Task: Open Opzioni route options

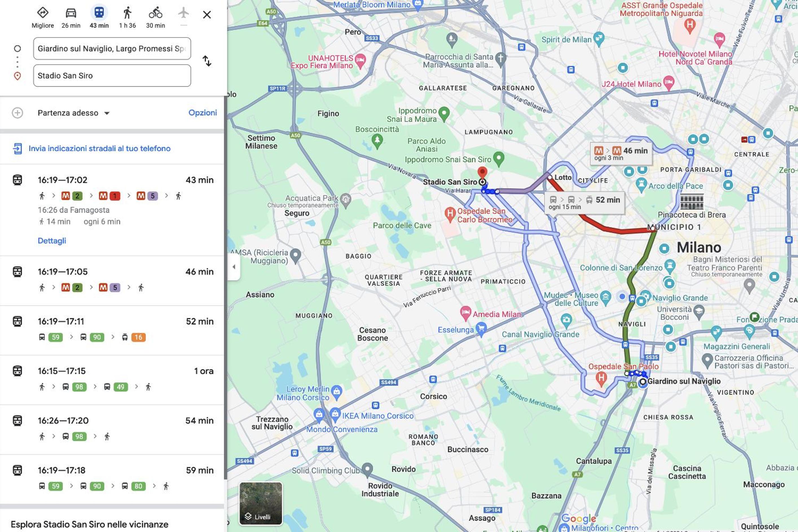Action: pyautogui.click(x=203, y=113)
